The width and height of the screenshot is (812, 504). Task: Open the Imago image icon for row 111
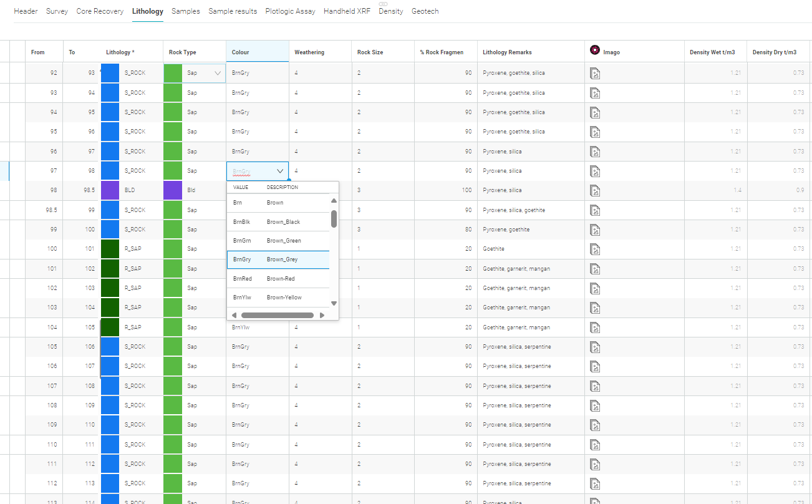coord(596,464)
